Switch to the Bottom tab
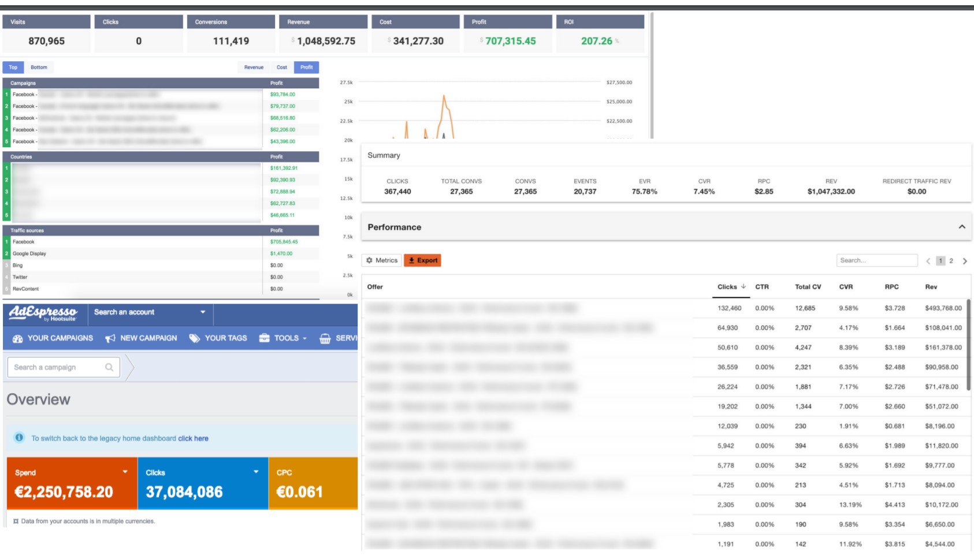 tap(39, 68)
